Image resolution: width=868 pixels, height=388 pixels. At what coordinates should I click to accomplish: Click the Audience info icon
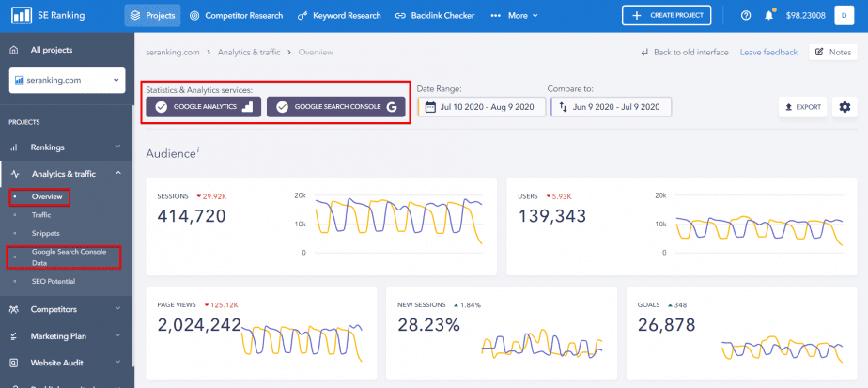(x=197, y=150)
